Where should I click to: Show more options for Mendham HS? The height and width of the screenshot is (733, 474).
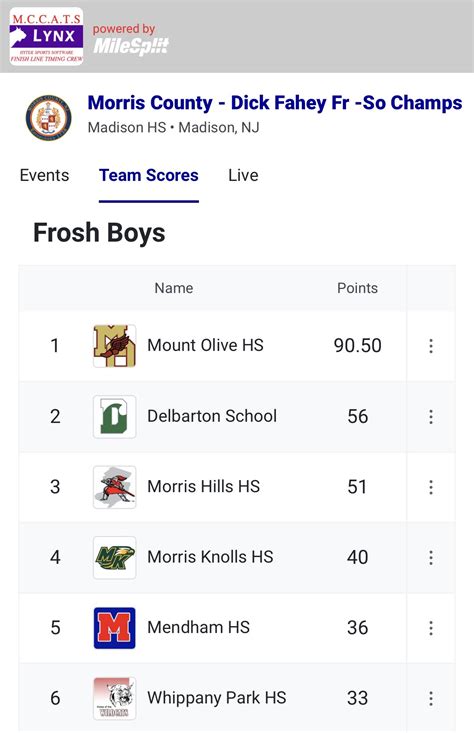[x=431, y=628]
